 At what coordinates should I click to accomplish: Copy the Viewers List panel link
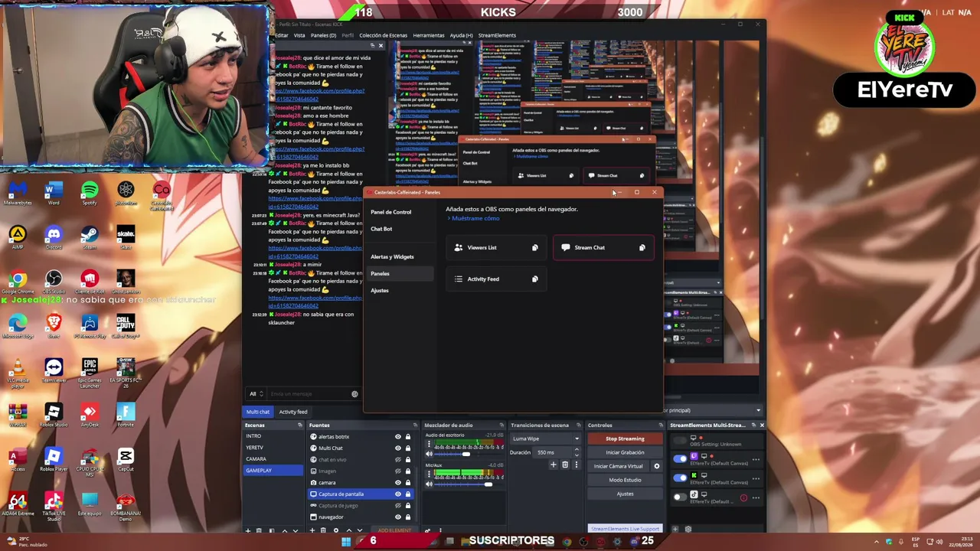click(535, 248)
